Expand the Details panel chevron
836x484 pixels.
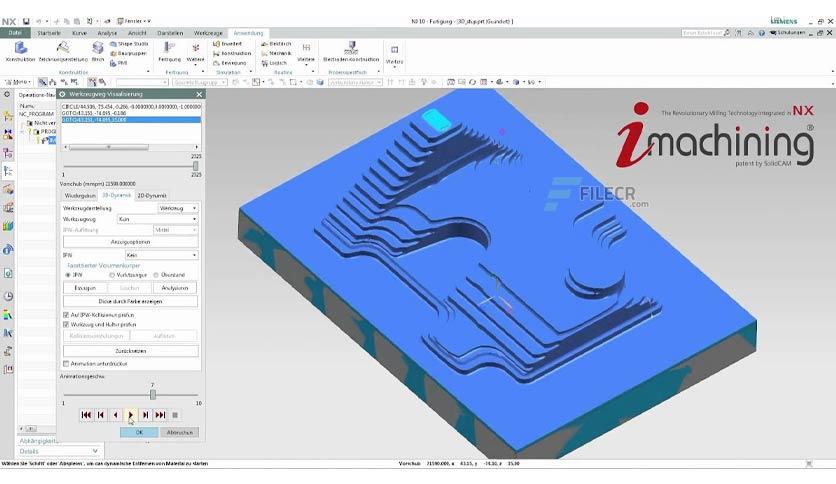pos(95,451)
